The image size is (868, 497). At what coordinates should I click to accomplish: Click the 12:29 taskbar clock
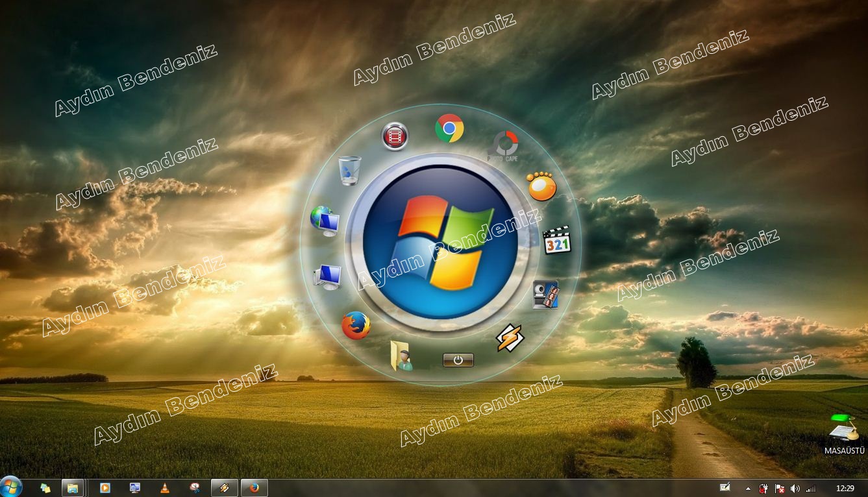(845, 488)
